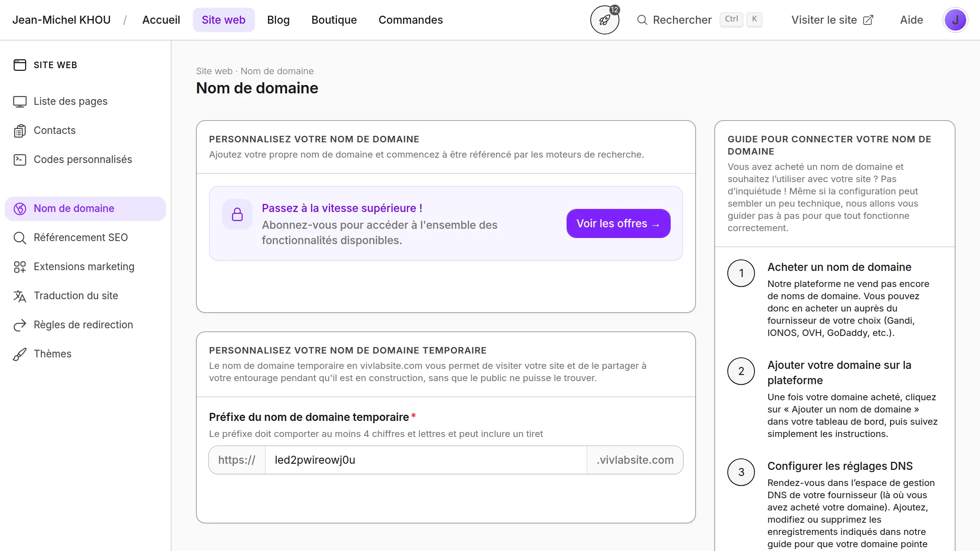Click the Aide link
980x551 pixels.
pyautogui.click(x=911, y=20)
